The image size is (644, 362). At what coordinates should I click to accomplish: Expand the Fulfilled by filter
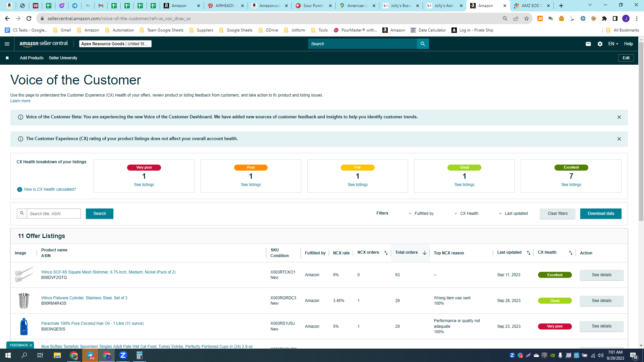tap(421, 214)
